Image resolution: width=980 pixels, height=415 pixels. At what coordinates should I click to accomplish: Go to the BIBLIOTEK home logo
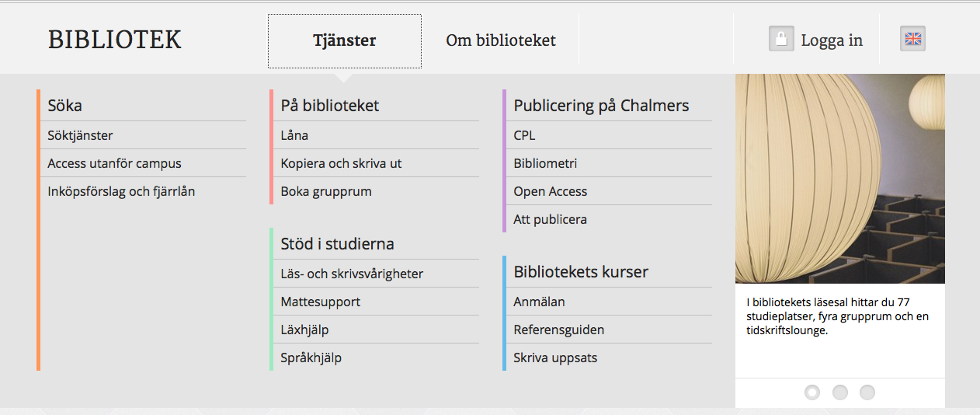click(x=114, y=40)
